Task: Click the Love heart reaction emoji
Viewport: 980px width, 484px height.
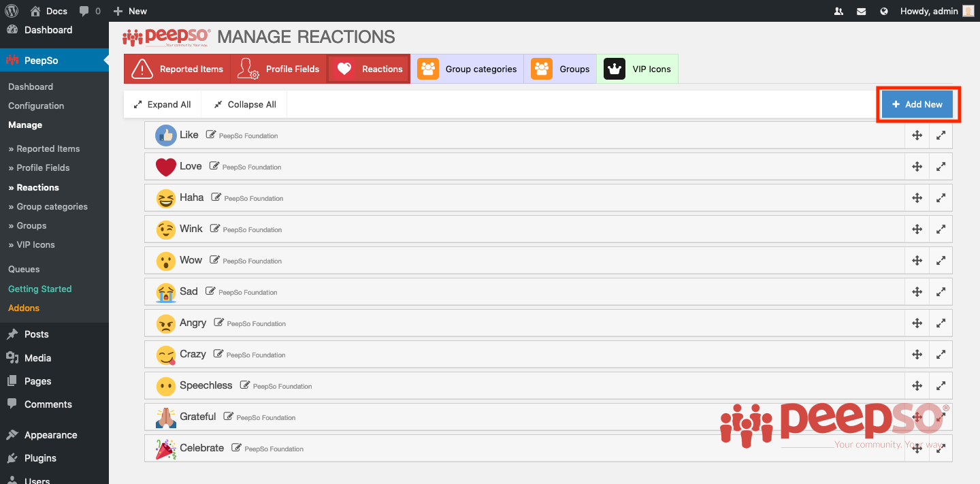Action: click(165, 167)
